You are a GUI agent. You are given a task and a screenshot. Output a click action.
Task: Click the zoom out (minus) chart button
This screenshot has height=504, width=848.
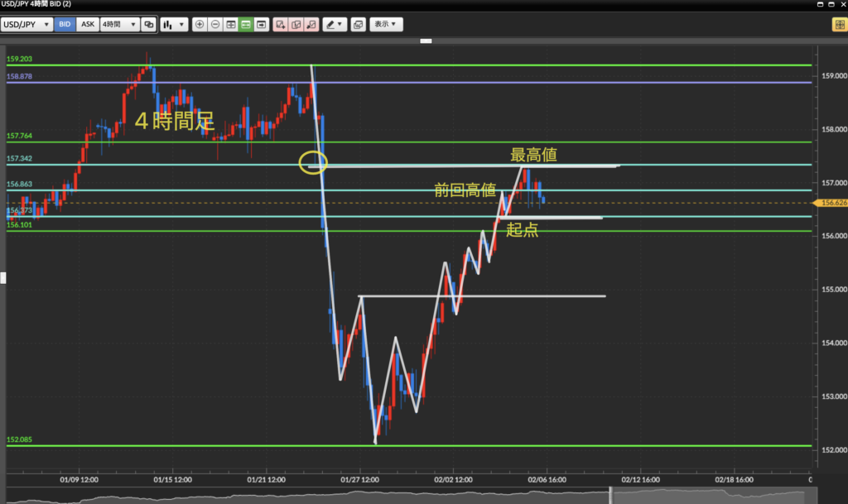215,25
